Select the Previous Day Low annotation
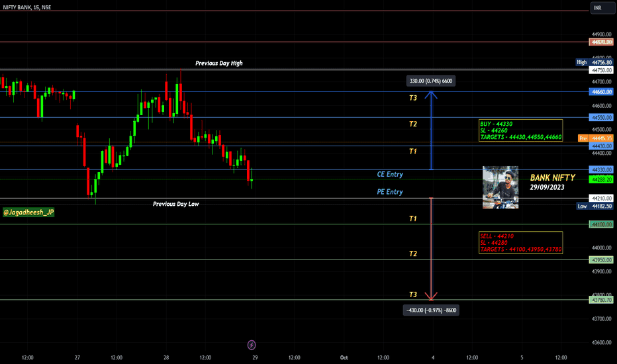Screen dimensions: 617x364 [176, 204]
